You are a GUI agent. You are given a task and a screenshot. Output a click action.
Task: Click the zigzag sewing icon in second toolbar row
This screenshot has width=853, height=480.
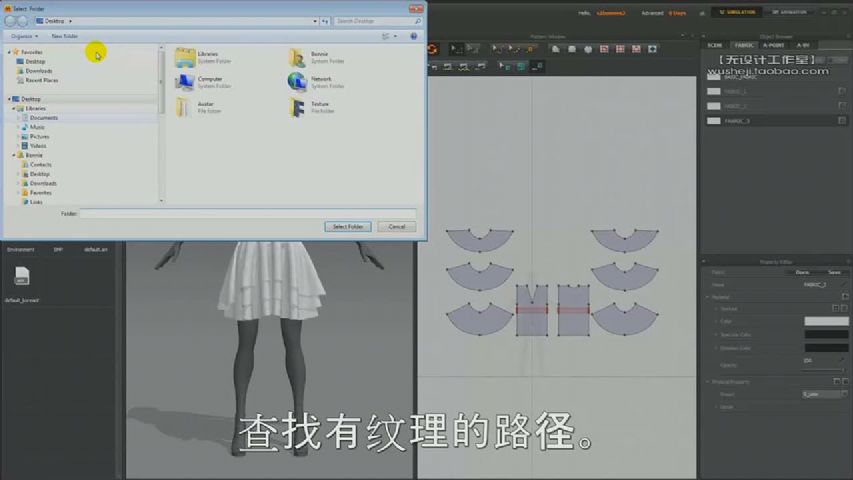(x=464, y=66)
